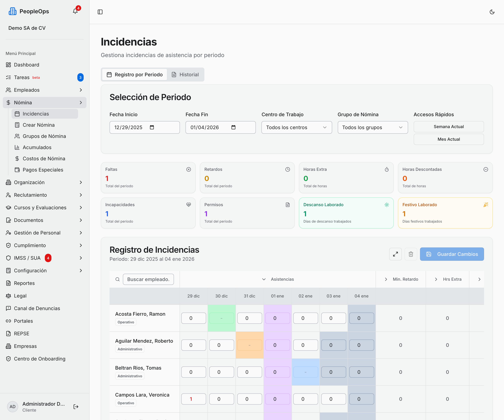Open the Centro de Trabajo dropdown
This screenshot has height=420, width=504.
coord(297,127)
